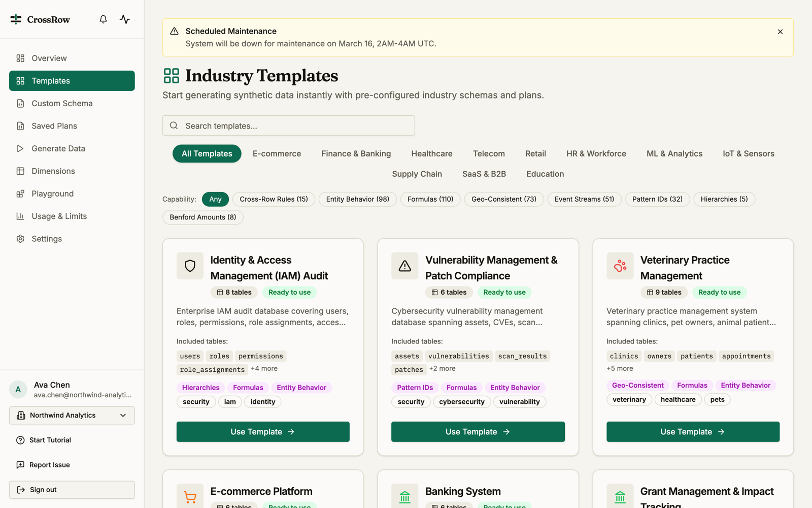Click the 'cybersecurity' tag
812x508 pixels.
click(x=462, y=402)
